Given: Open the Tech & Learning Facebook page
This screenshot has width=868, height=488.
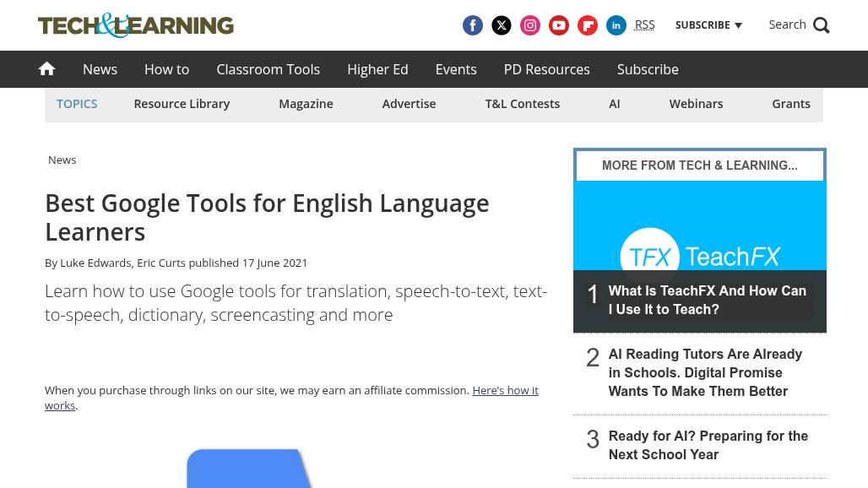Looking at the screenshot, I should 472,25.
